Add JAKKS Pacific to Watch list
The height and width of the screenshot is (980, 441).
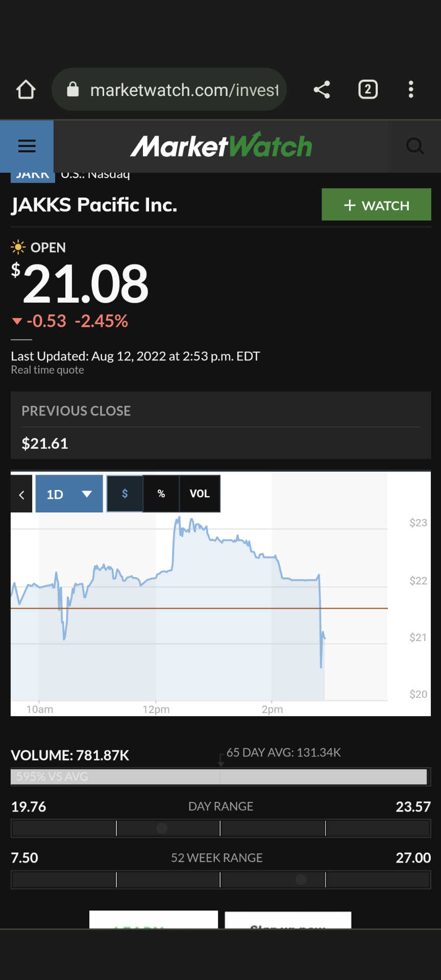click(x=376, y=205)
